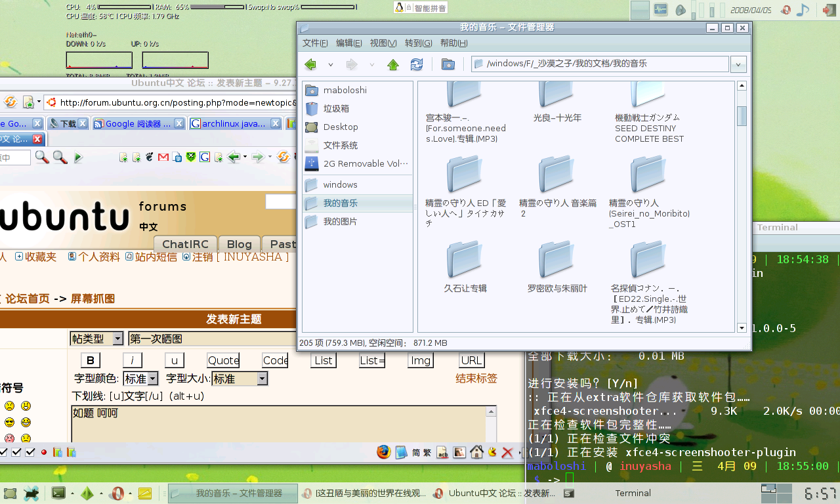Click the green play arrow in browser toolbar
The height and width of the screenshot is (504, 840).
pyautogui.click(x=79, y=157)
